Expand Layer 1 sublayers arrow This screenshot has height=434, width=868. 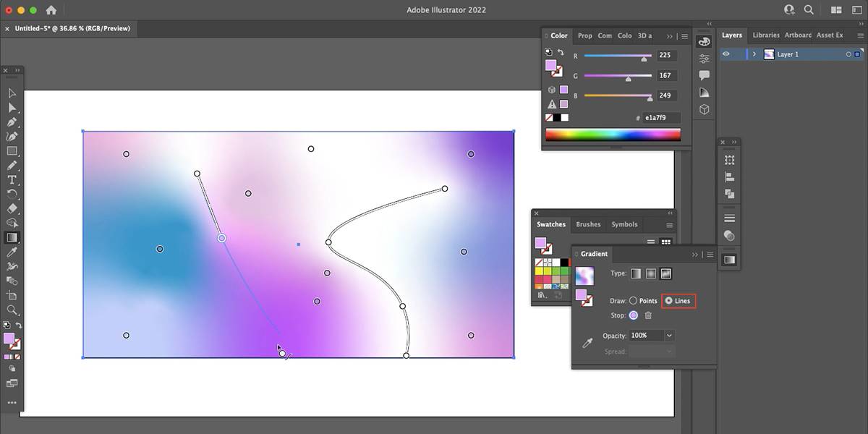pos(754,54)
